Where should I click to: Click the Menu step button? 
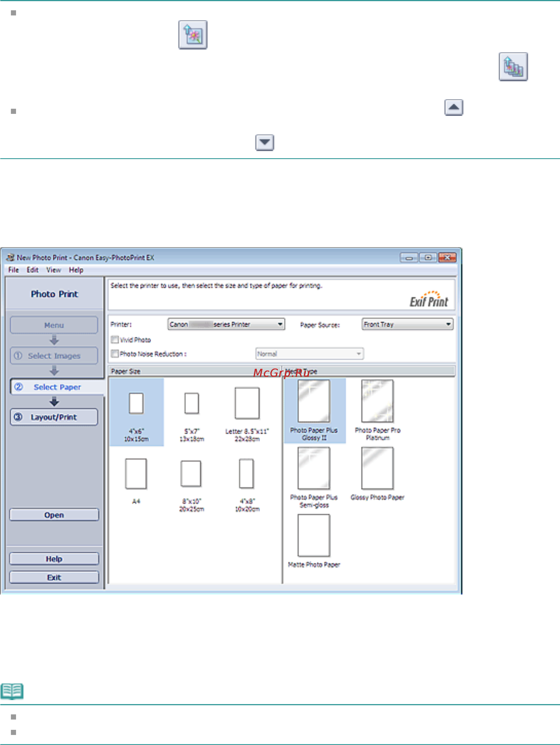[54, 325]
